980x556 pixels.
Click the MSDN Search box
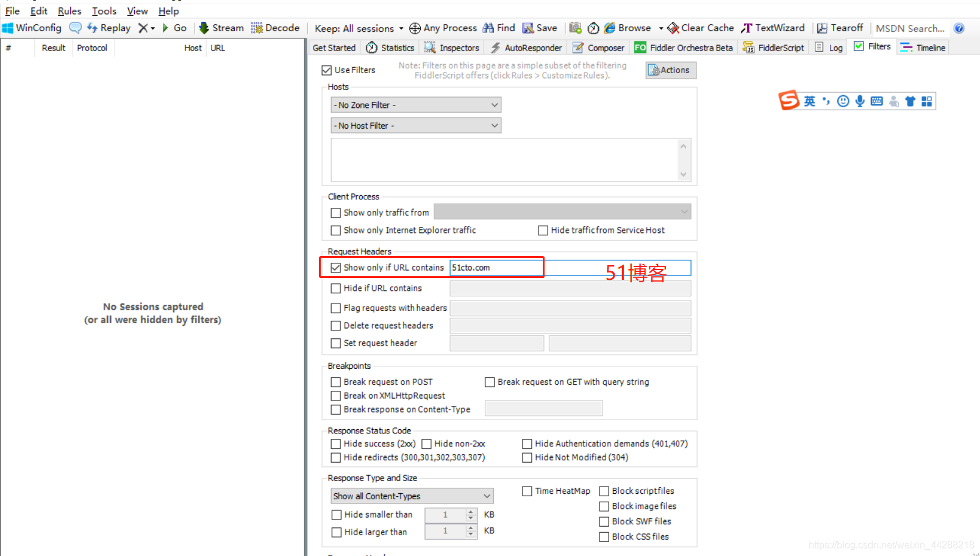pyautogui.click(x=910, y=29)
